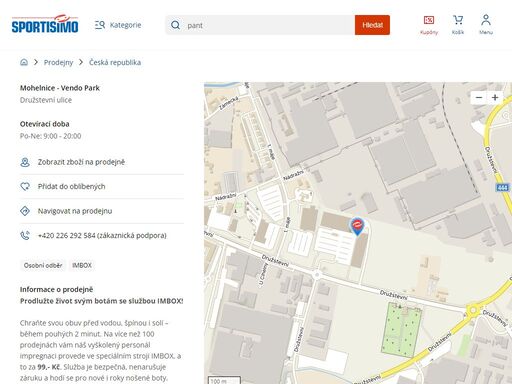Go to Prodejny breadcrumb
Screen dimensions: 512x384
pos(58,62)
